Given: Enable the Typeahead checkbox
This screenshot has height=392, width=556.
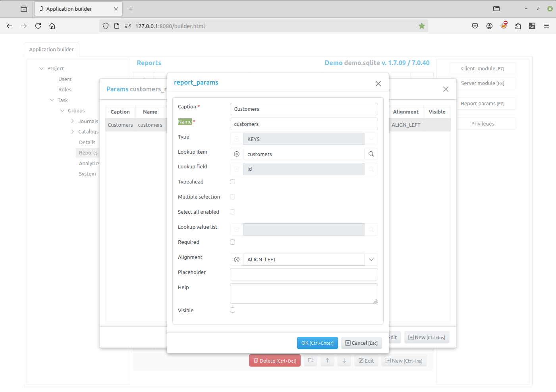Looking at the screenshot, I should (x=233, y=182).
